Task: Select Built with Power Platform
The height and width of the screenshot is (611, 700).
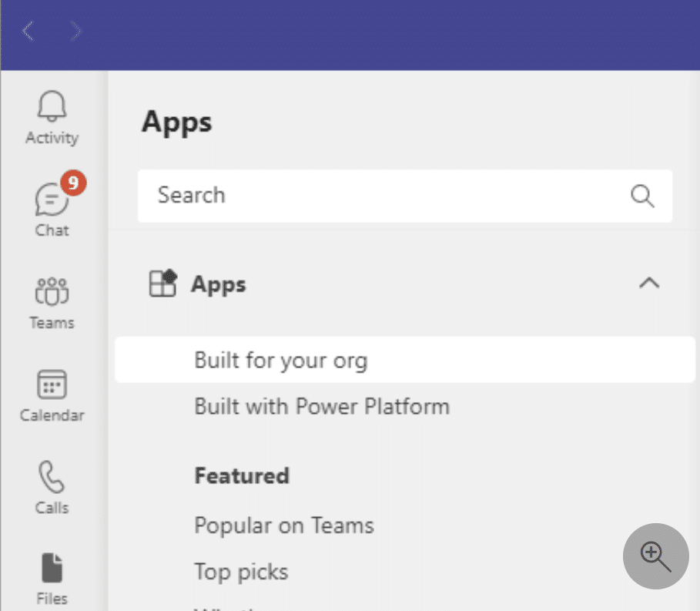Action: click(321, 406)
